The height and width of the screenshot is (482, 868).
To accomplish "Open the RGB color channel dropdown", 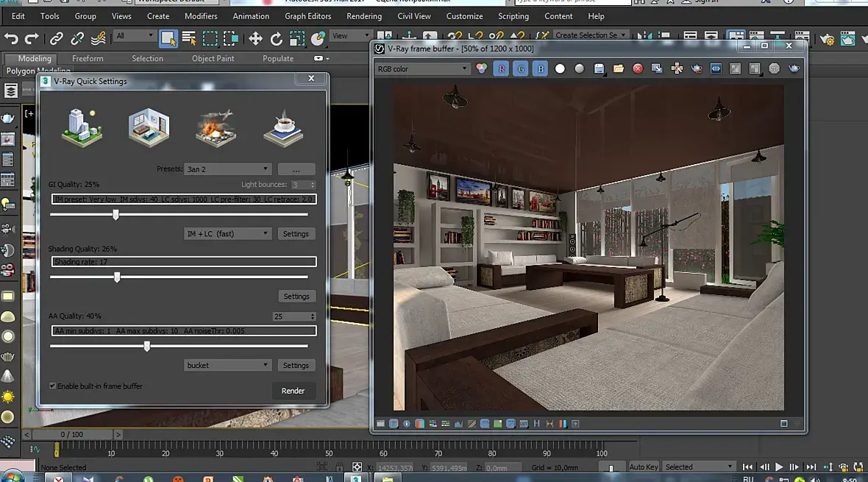I will click(422, 68).
